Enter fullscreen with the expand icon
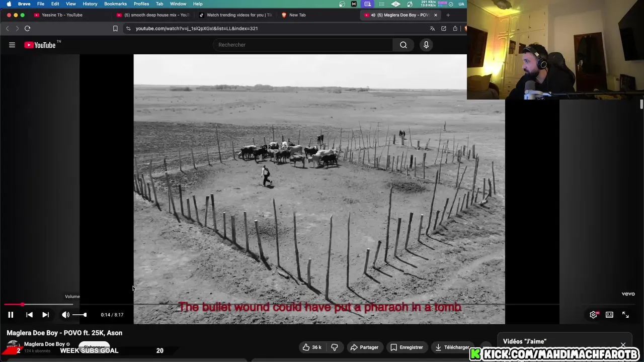 (x=625, y=315)
